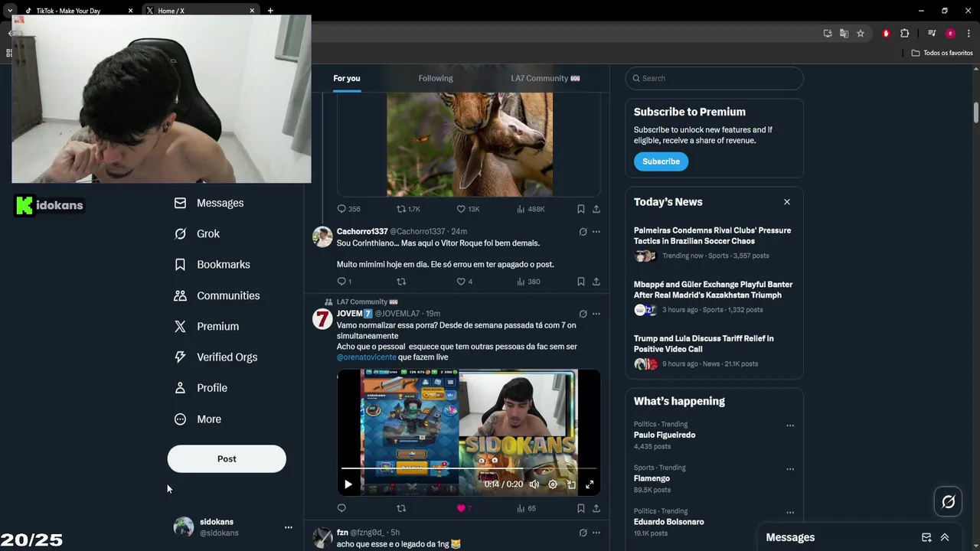Bookmark this page with star icon

[x=861, y=34]
